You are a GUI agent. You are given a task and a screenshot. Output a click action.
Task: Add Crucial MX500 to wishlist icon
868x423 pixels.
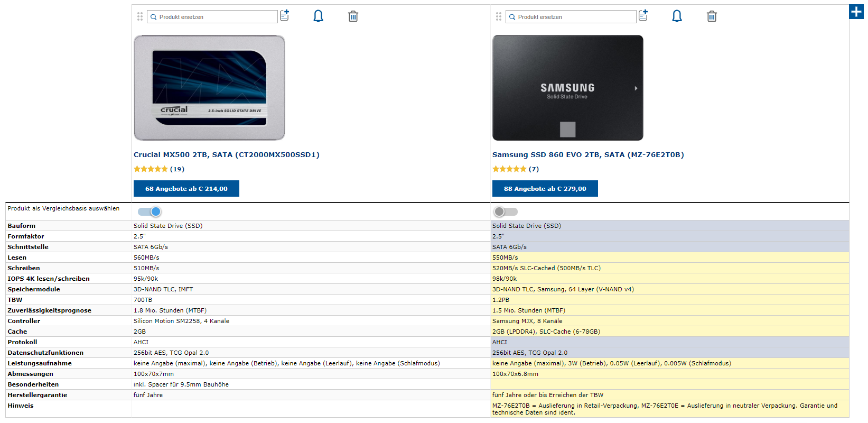click(x=284, y=15)
